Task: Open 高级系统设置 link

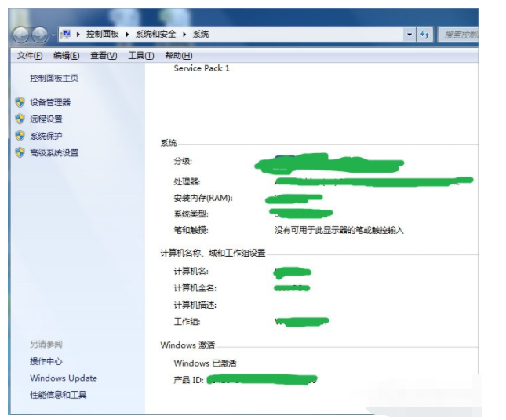Action: click(x=54, y=153)
